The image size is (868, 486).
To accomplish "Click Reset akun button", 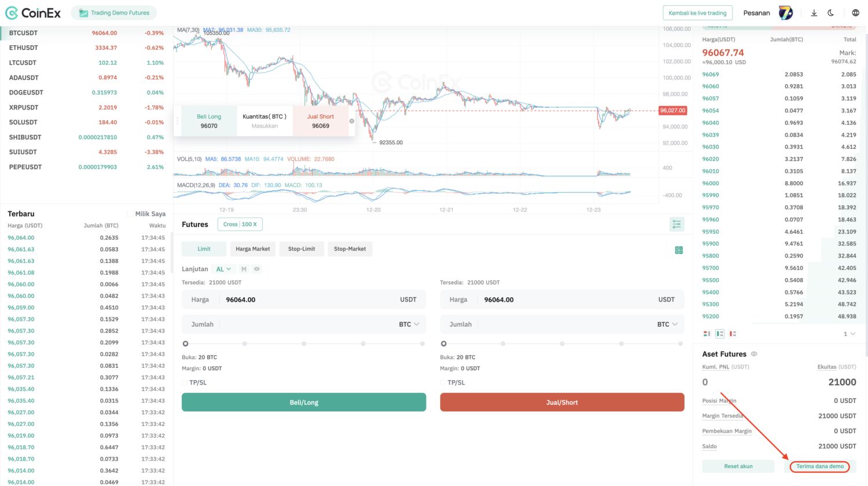I will click(x=738, y=466).
